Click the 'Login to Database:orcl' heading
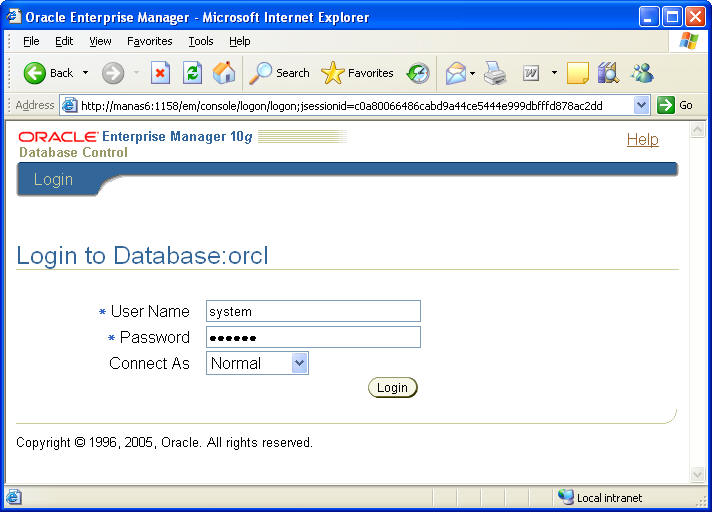 click(x=142, y=255)
